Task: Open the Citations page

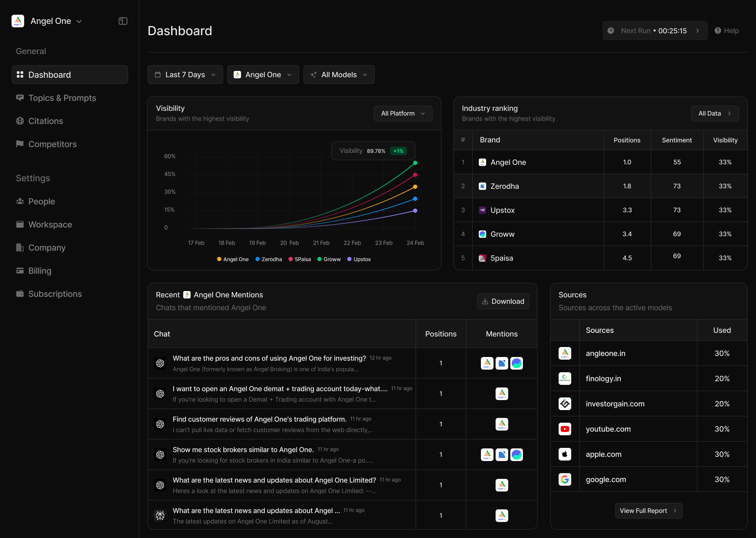Action: (x=39, y=121)
